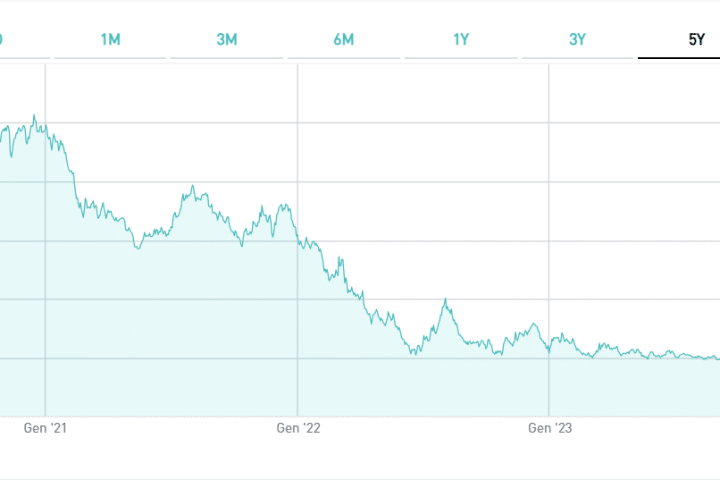The image size is (720, 480).
Task: Click the Gen '21 axis label
Action: click(46, 428)
